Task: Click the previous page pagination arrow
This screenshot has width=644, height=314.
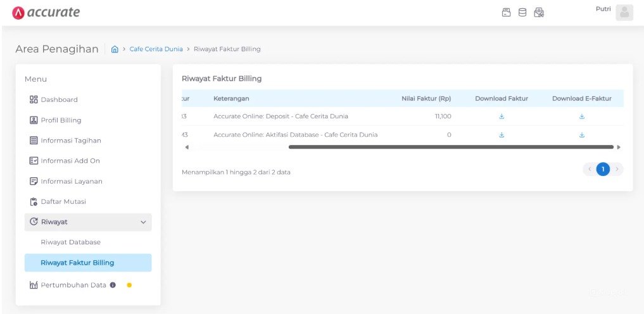Action: pos(590,169)
